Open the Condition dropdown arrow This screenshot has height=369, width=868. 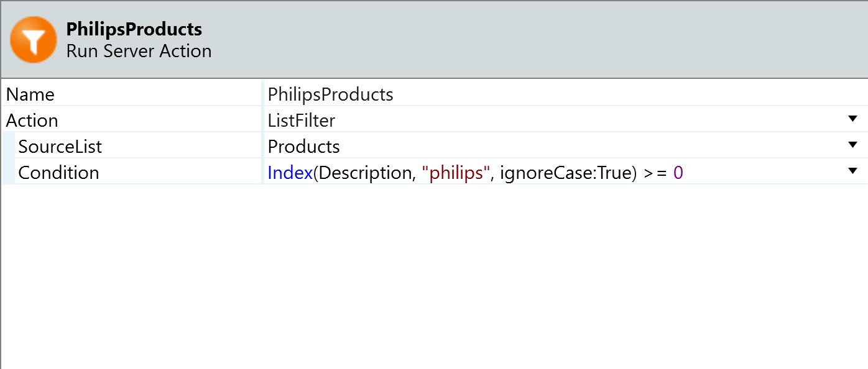(x=852, y=171)
